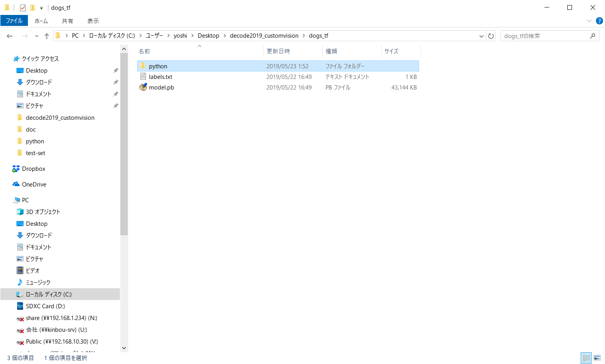The height and width of the screenshot is (364, 605).
Task: Open 3D オブジェクト under PC
Action: tap(43, 212)
